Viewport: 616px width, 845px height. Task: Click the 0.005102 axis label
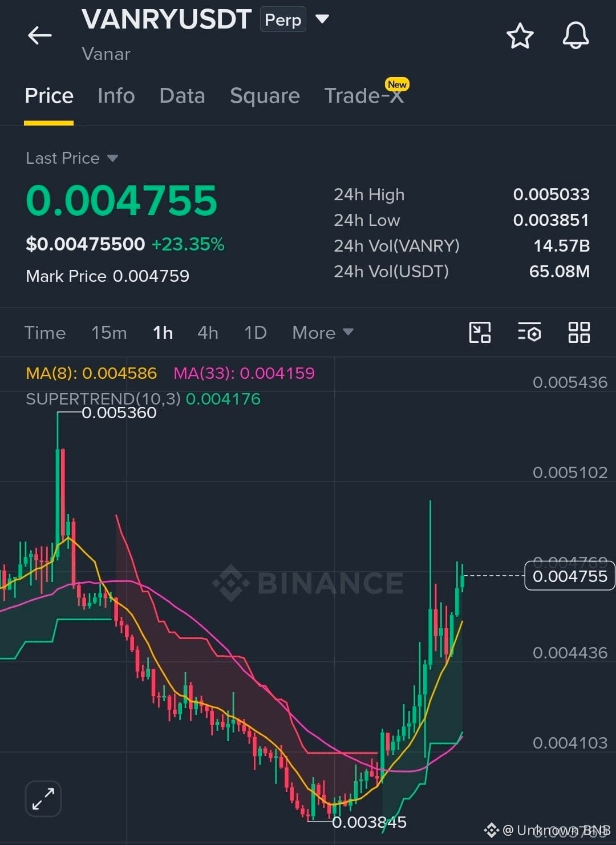pyautogui.click(x=570, y=472)
